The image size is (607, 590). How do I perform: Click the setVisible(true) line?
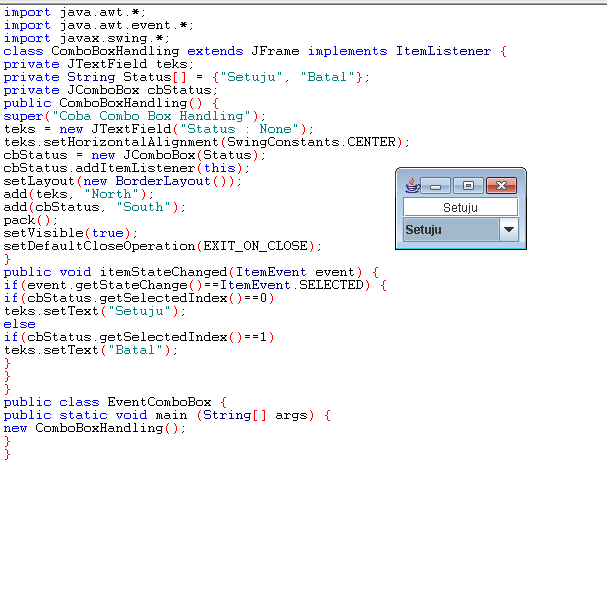tap(70, 233)
